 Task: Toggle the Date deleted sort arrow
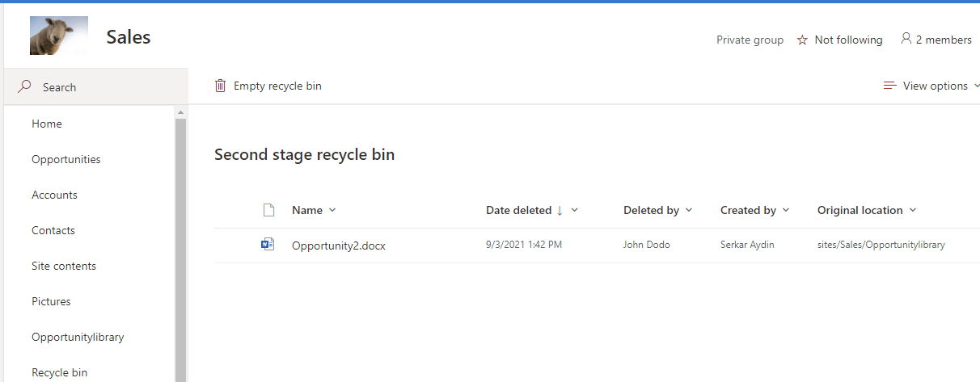(x=560, y=210)
